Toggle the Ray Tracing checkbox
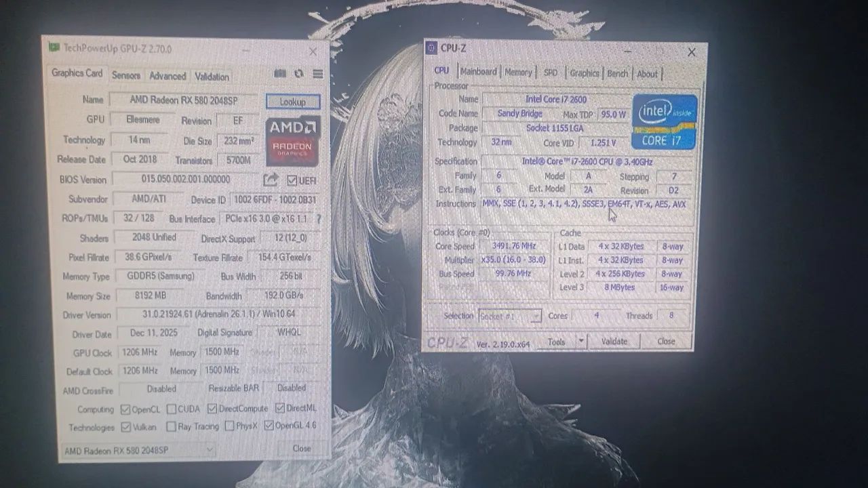The image size is (868, 488). (x=172, y=426)
